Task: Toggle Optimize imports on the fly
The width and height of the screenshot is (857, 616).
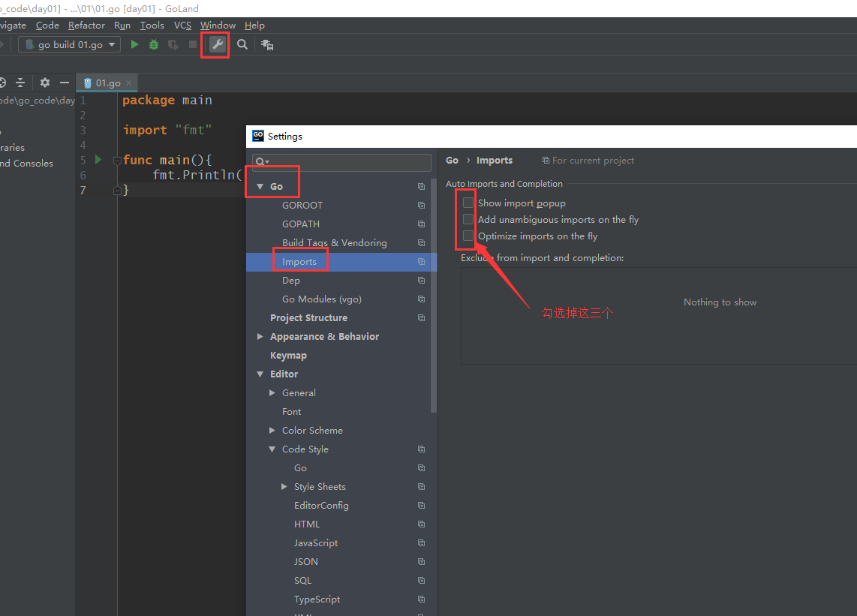Action: pos(468,236)
